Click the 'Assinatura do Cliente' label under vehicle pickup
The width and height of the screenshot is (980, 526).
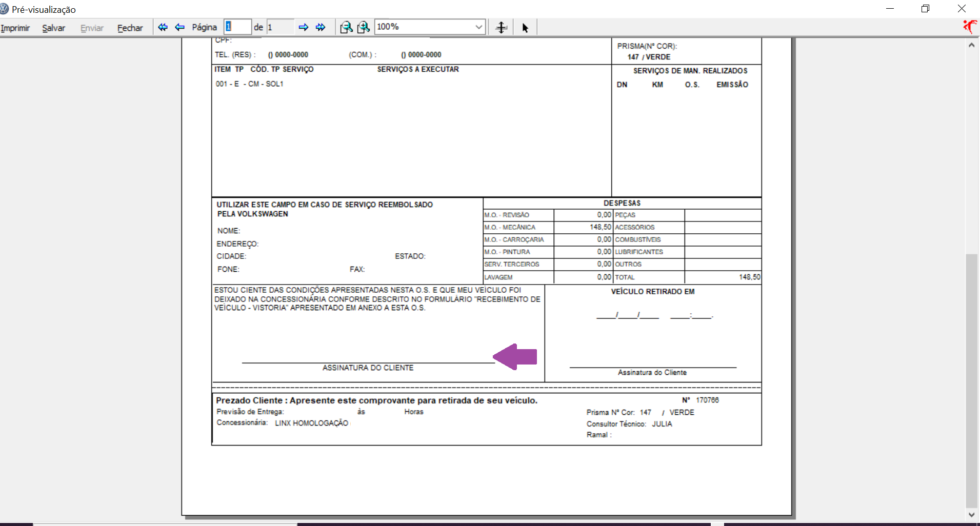click(652, 372)
